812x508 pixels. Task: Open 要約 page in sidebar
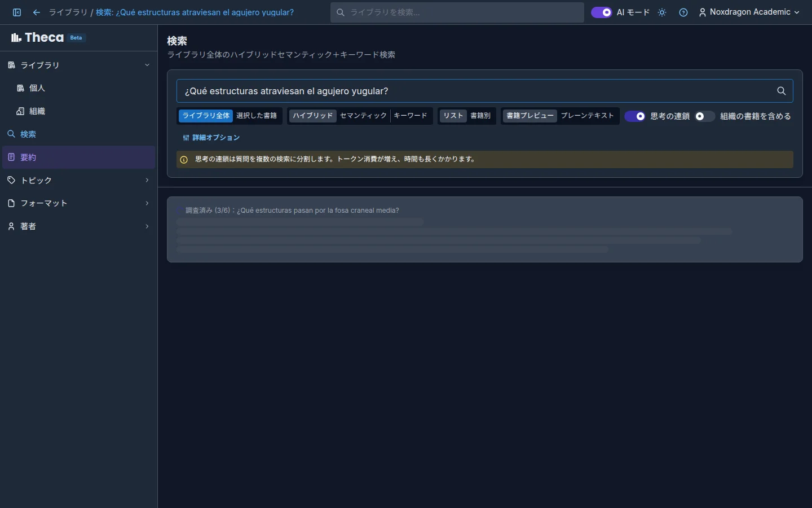click(x=79, y=157)
